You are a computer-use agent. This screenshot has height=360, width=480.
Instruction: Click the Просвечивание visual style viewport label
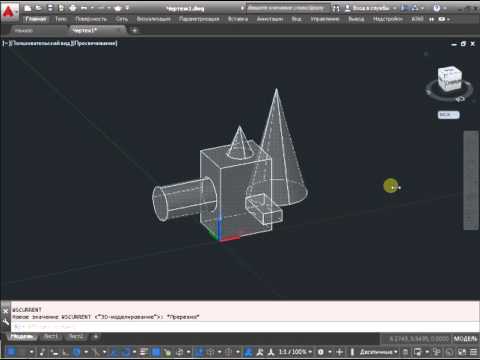95,43
